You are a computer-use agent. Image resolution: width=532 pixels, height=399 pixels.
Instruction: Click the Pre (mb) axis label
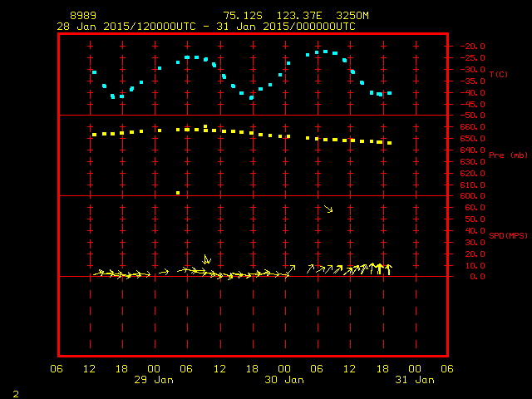point(508,155)
